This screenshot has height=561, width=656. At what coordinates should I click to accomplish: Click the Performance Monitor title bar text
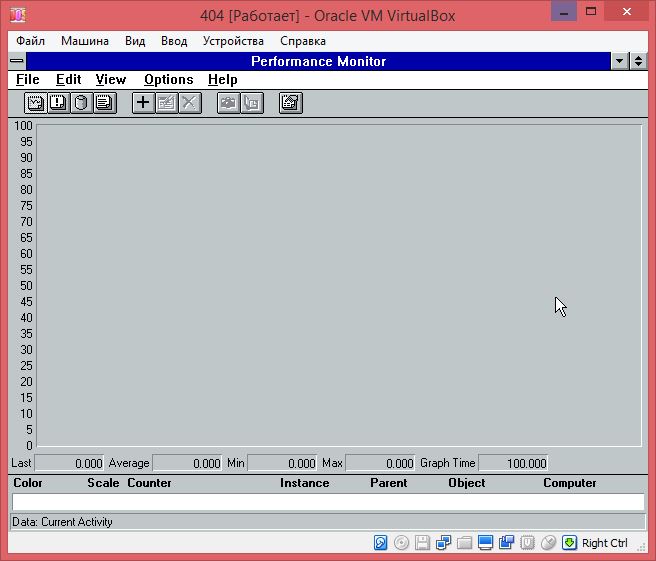pyautogui.click(x=318, y=61)
